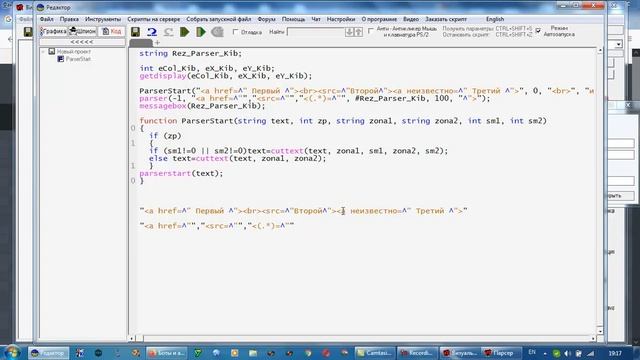640x360 pixels.
Task: Click the EN language indicator in tray
Action: point(532,352)
